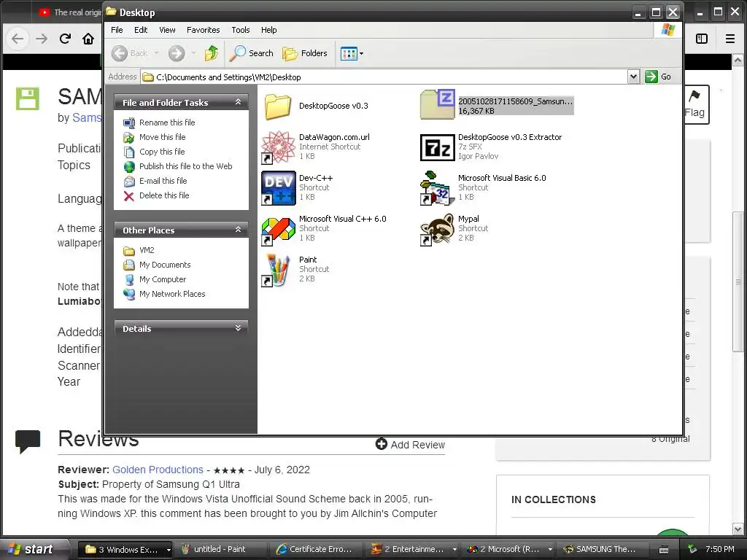
Task: Launch the Mypal raccoon shortcut icon
Action: [438, 229]
